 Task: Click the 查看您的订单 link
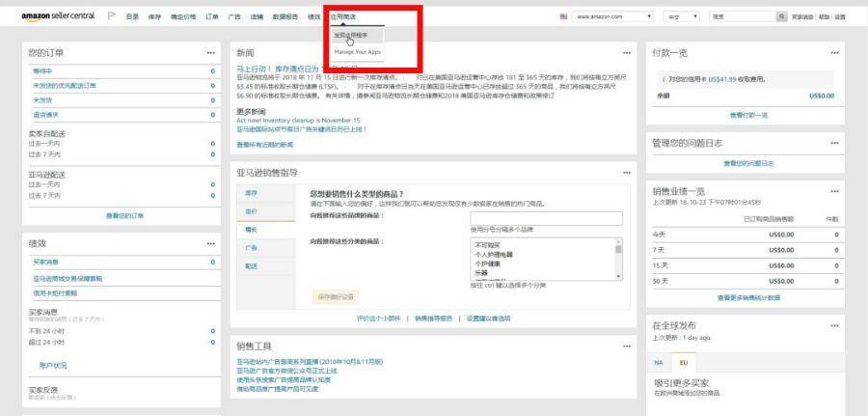point(125,215)
